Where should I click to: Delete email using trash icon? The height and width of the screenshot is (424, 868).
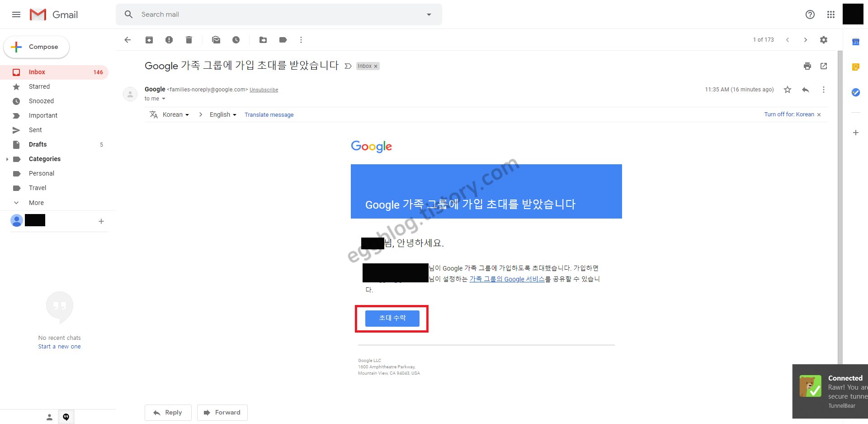[x=189, y=40]
